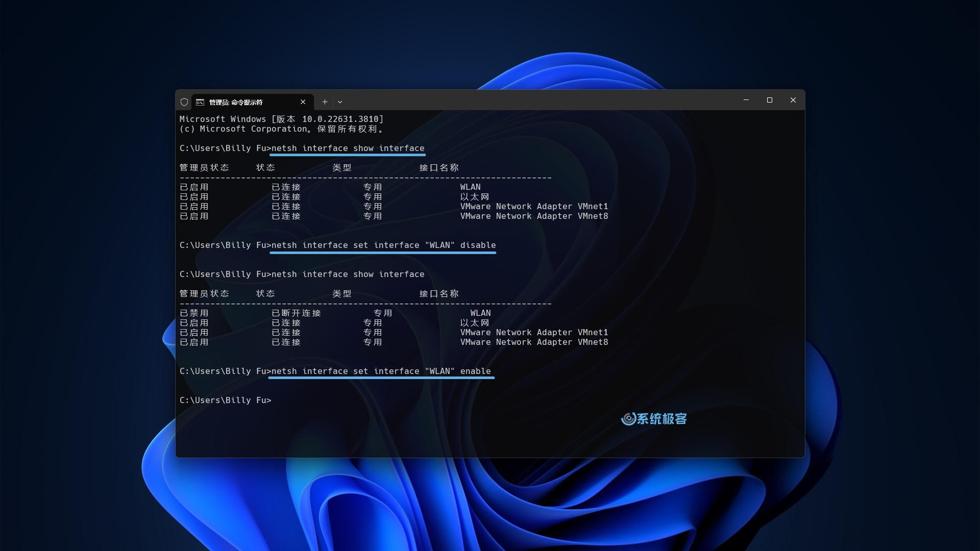980x551 pixels.
Task: Click the first netsh interface show interface command
Action: tap(348, 148)
